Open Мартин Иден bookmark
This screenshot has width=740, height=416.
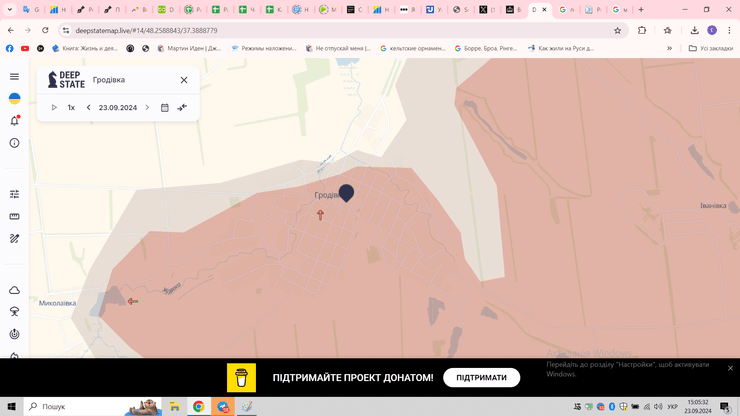coord(189,48)
